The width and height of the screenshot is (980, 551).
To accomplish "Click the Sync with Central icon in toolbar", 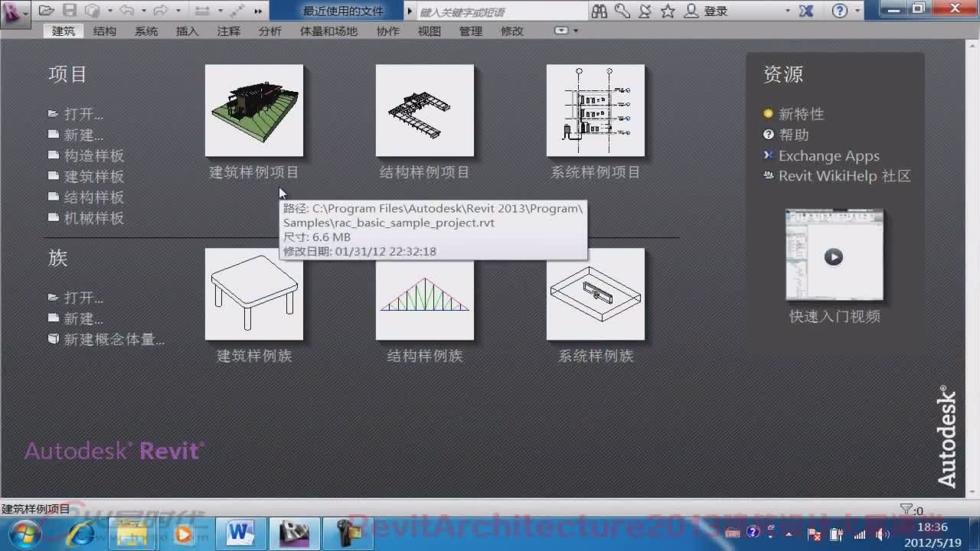I will point(93,11).
